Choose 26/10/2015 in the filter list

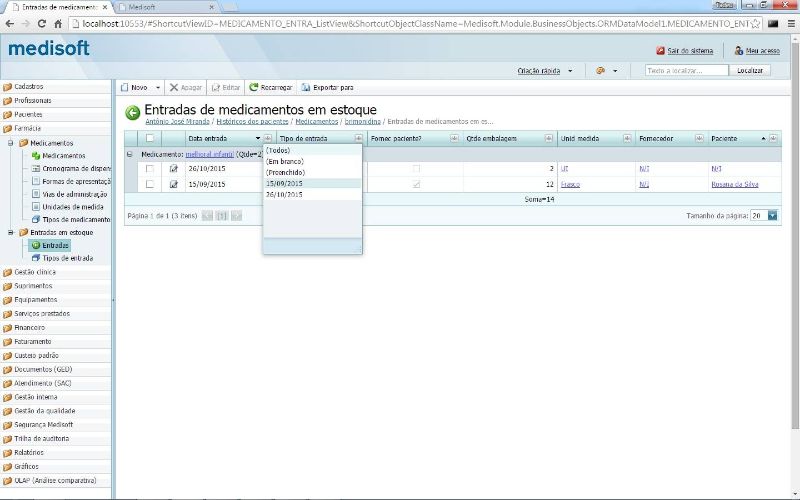tap(312, 194)
